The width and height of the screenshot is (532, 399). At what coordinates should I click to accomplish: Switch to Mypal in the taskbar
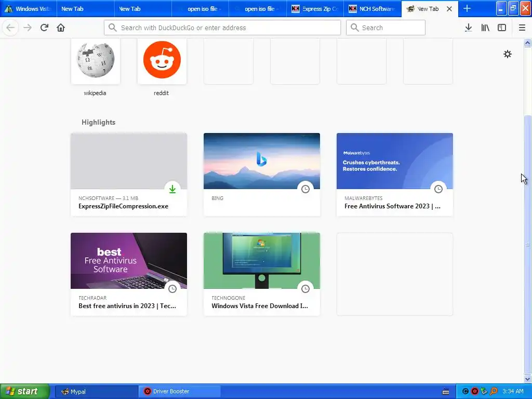click(96, 392)
